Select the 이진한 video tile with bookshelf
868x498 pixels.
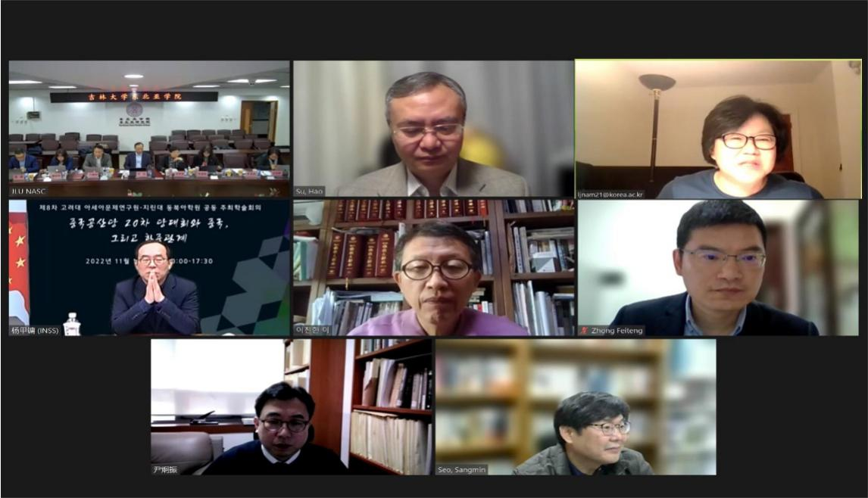433,267
